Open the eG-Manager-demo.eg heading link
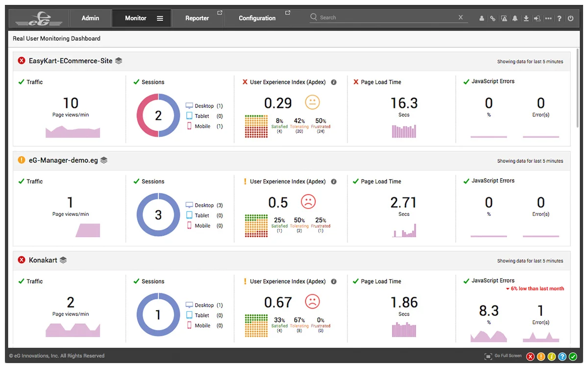Screen dimensions: 588x368 coord(63,160)
